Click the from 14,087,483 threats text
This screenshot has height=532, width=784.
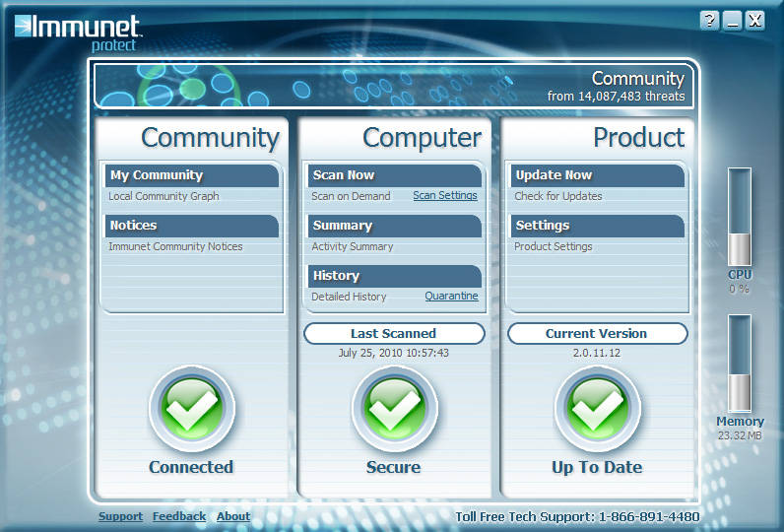616,96
